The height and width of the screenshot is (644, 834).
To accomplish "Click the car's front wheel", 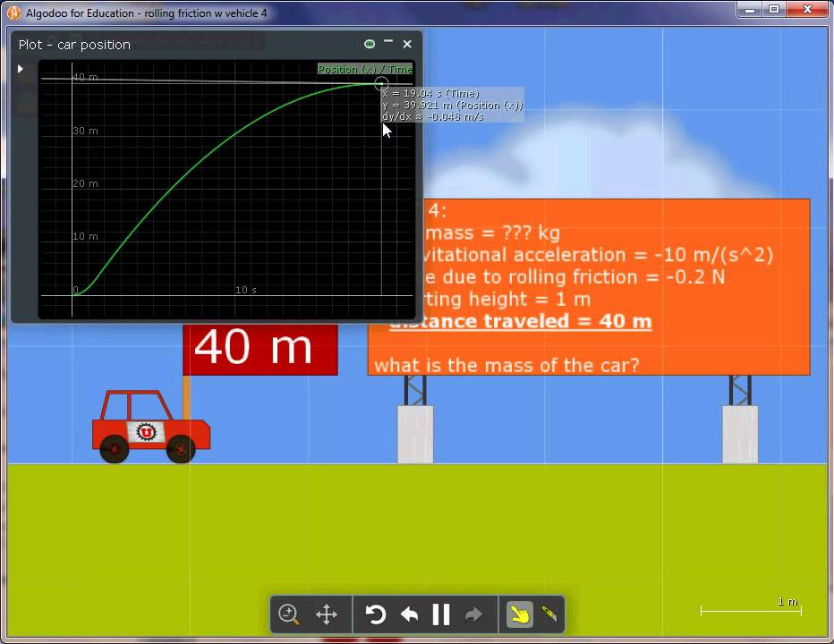I will pyautogui.click(x=180, y=449).
